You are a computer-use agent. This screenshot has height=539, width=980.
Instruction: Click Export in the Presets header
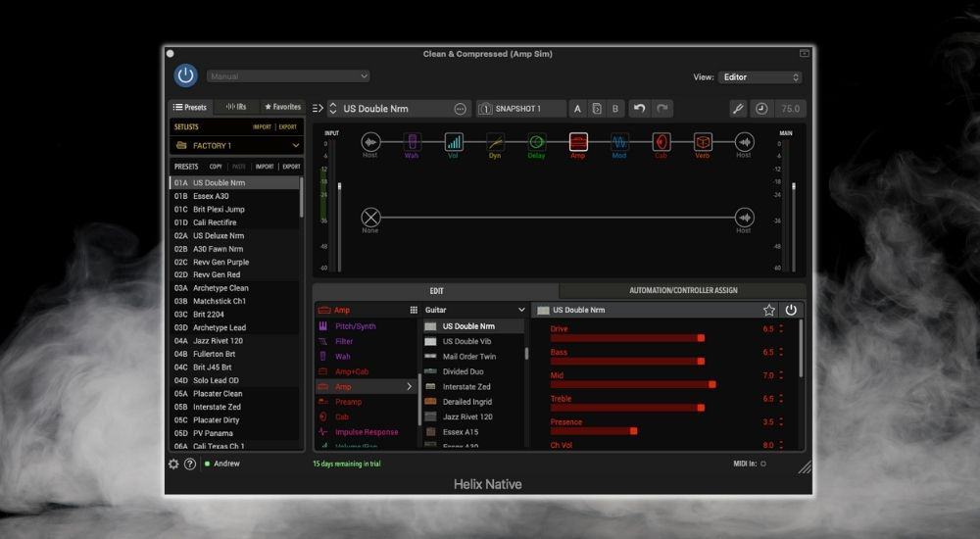tap(291, 167)
